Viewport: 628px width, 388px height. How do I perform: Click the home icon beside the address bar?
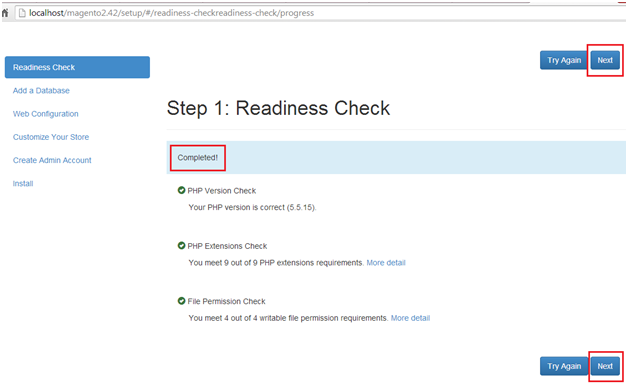5,13
